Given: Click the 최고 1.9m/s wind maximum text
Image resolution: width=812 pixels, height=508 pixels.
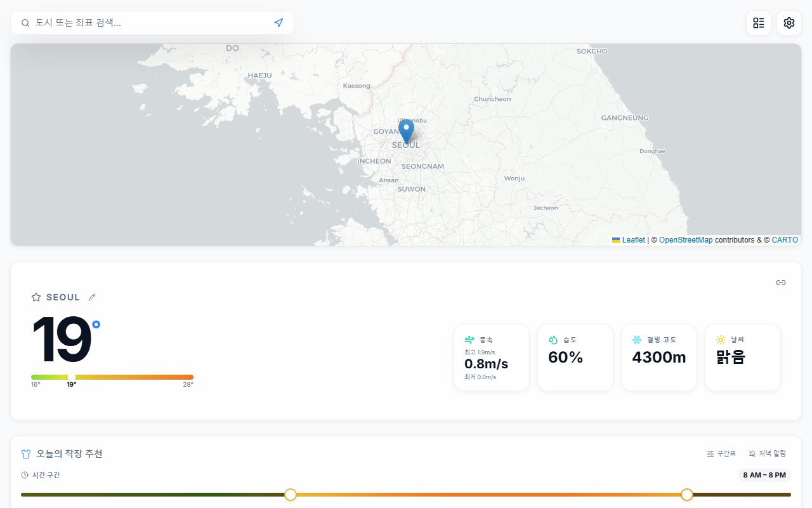Looking at the screenshot, I should 480,352.
